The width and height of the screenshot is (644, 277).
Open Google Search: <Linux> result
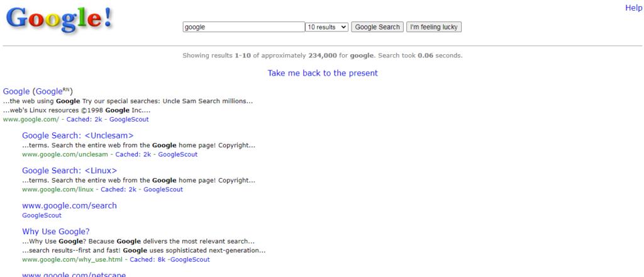tap(69, 171)
